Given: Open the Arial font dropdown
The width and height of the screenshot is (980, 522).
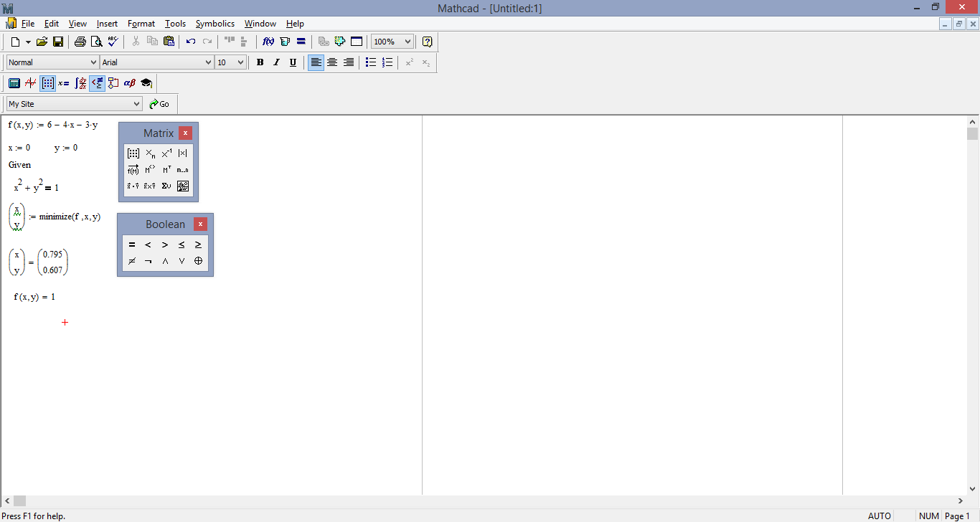Looking at the screenshot, I should point(209,62).
